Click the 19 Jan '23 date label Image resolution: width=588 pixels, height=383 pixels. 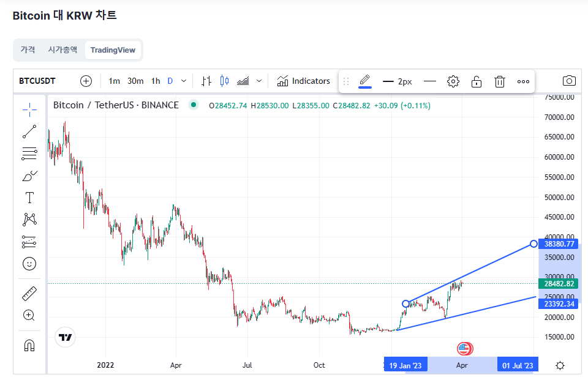pyautogui.click(x=405, y=365)
